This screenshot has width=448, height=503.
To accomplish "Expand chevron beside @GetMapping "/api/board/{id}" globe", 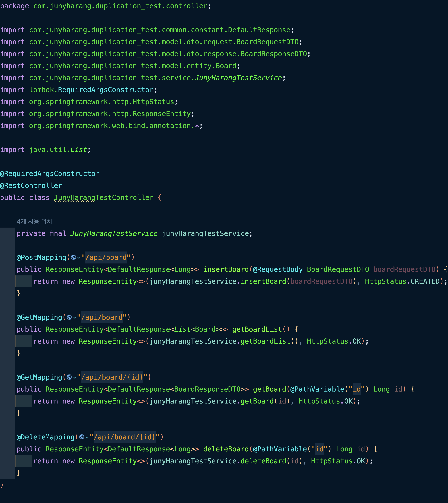I will click(75, 377).
